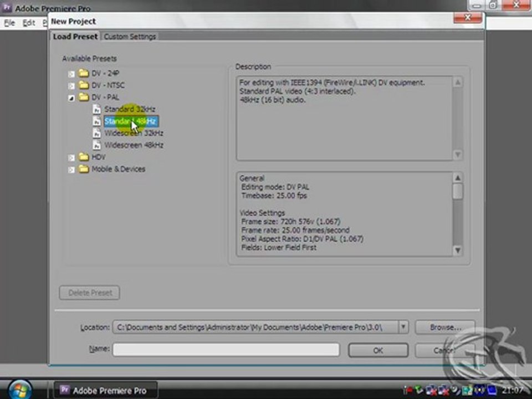The width and height of the screenshot is (532, 399).
Task: Click the 'Frame rate: 25.00 frames/second' line
Action: tap(295, 230)
